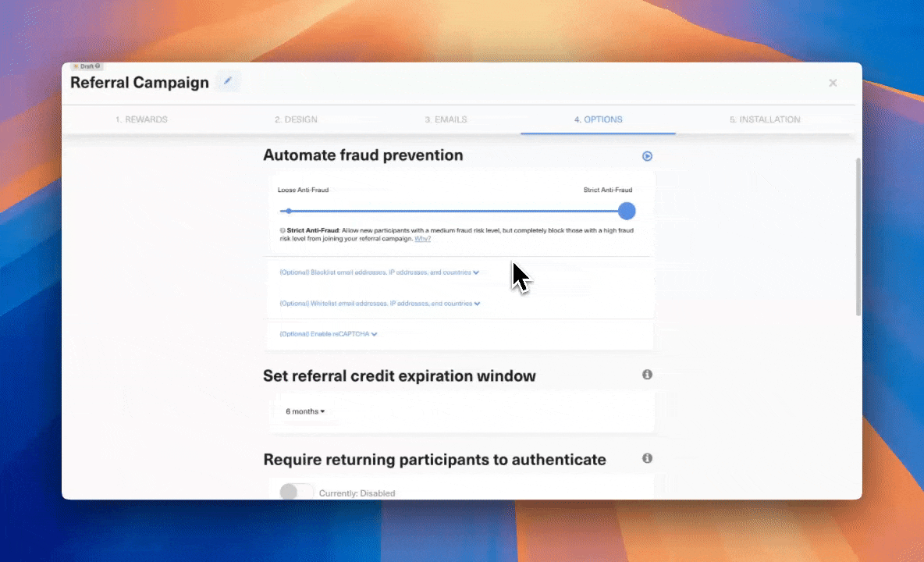Open the 6 months expiration dropdown
This screenshot has width=924, height=562.
pos(304,411)
